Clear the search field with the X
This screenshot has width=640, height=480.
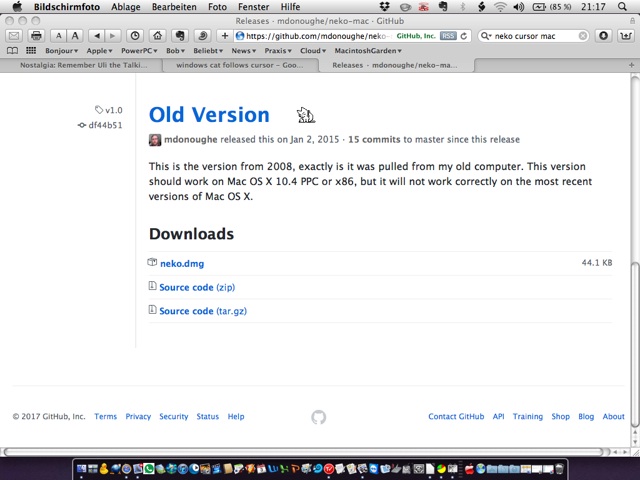583,36
